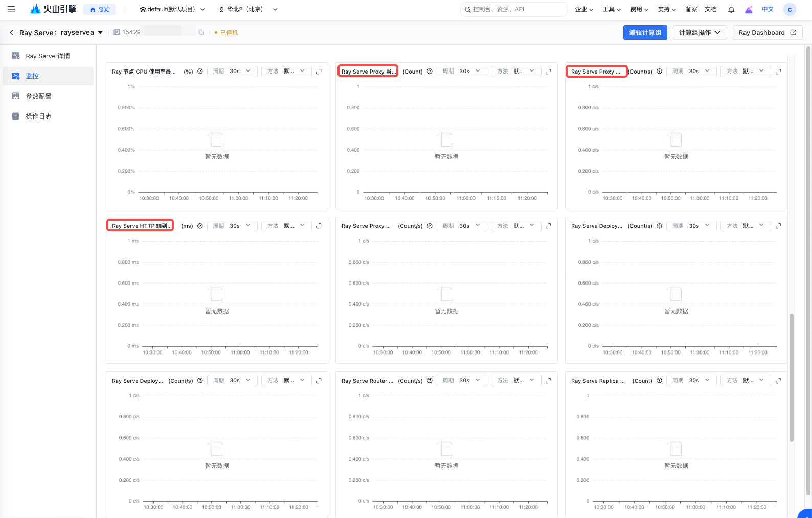Image resolution: width=812 pixels, height=518 pixels.
Task: Click the 编辑计算组 button
Action: (x=645, y=32)
